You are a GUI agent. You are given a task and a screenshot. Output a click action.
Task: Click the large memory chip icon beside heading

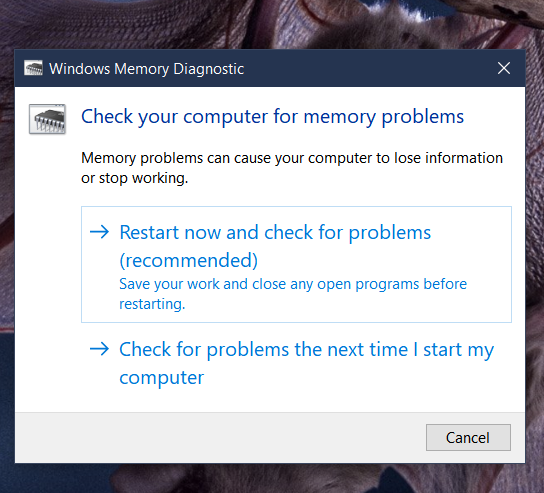(47, 119)
